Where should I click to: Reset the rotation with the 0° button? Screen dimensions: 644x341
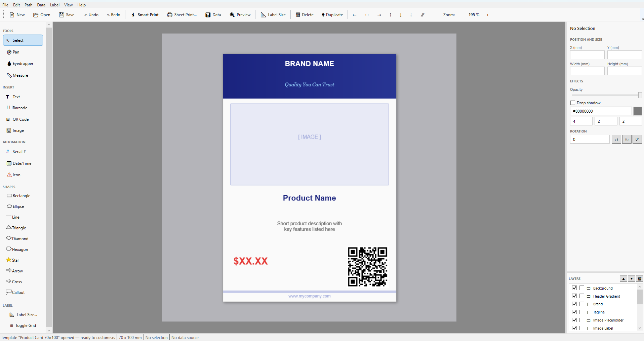(637, 140)
